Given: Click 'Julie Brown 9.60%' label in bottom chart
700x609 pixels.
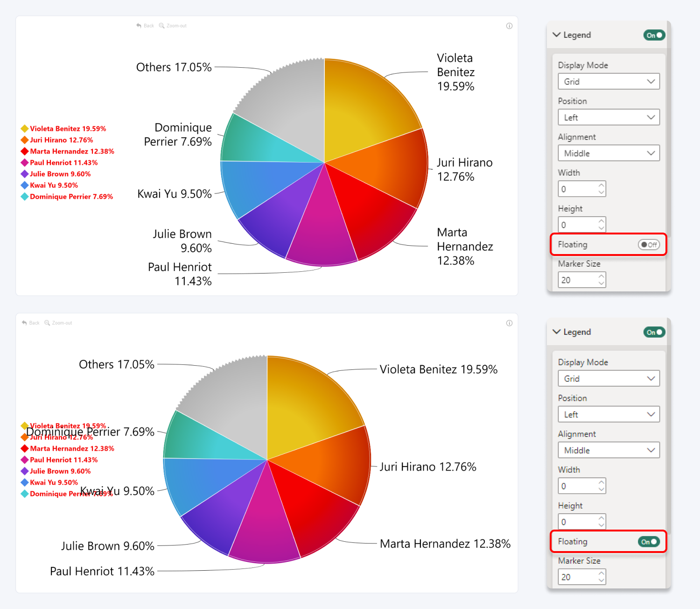Looking at the screenshot, I should [x=108, y=546].
